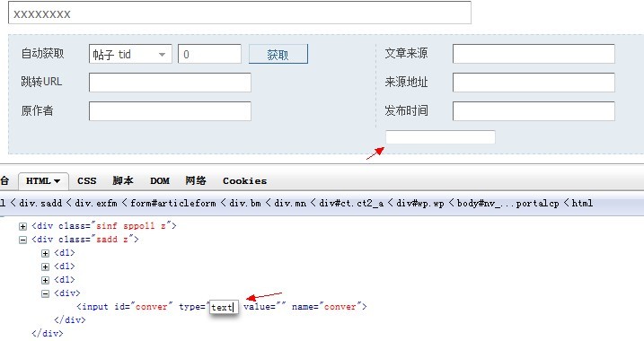This screenshot has width=644, height=341.
Task: Focus the 发布时间 input field
Action: click(x=534, y=111)
